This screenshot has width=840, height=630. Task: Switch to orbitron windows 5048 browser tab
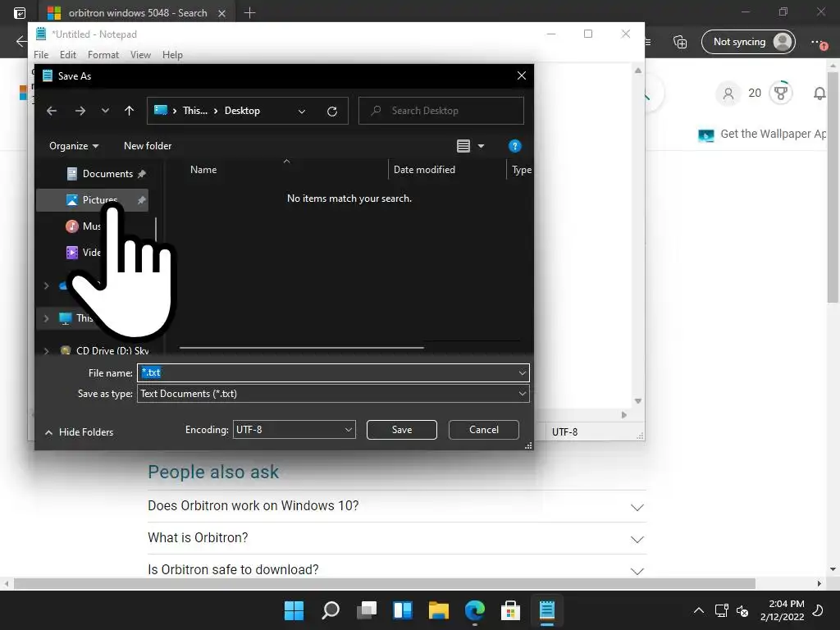click(x=137, y=13)
